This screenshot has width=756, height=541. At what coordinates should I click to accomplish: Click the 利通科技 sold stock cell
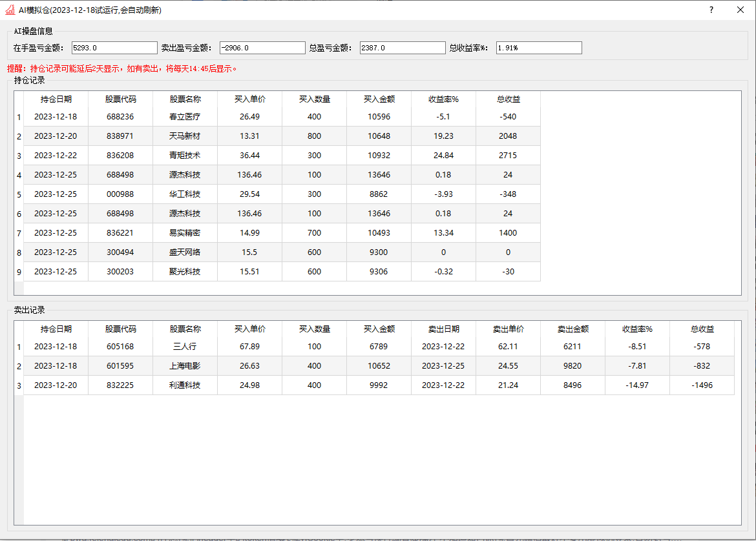[x=185, y=385]
